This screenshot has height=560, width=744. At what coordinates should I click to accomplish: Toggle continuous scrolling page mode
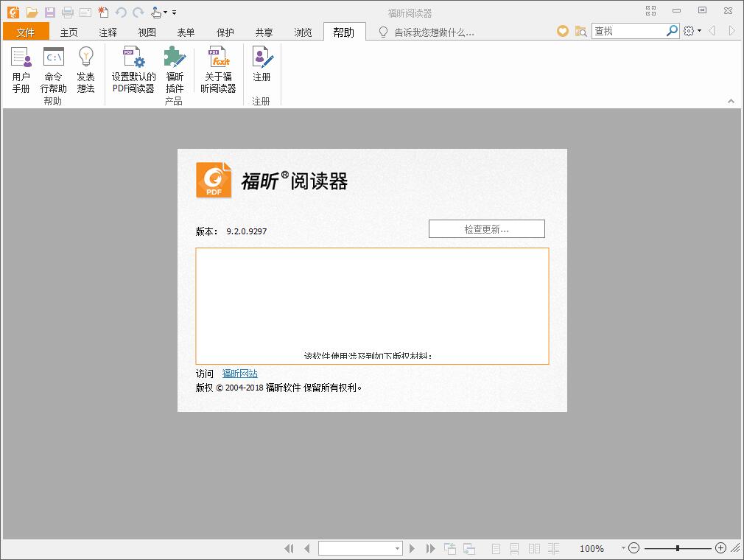[x=513, y=548]
